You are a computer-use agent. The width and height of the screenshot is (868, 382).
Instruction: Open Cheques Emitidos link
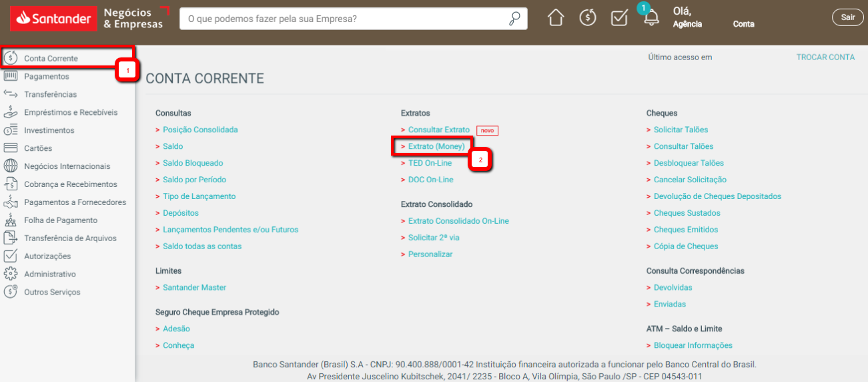686,230
